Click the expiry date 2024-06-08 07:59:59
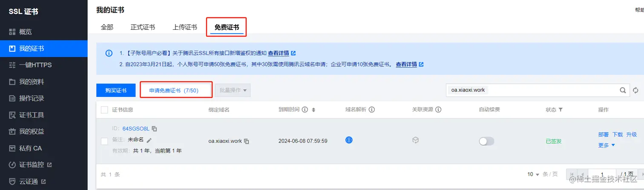 tap(303, 141)
